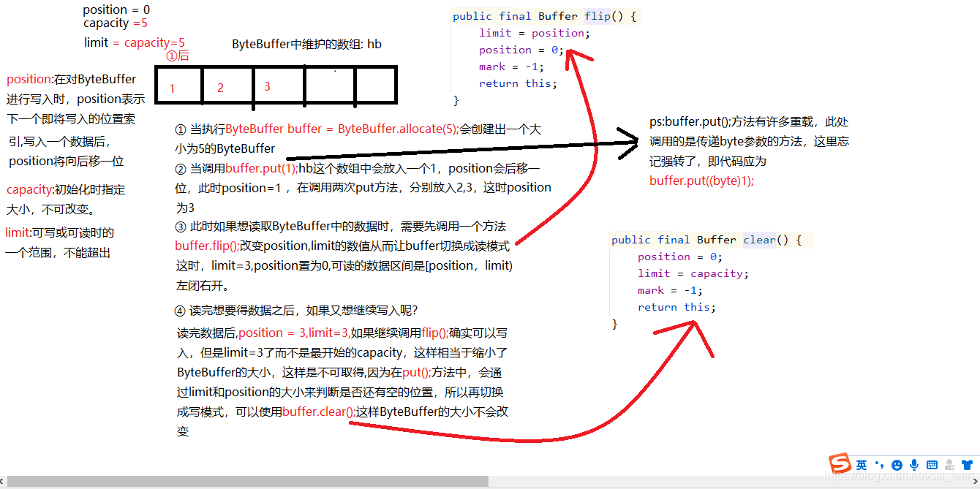Toggle punctuation width on Sogou toolbar
This screenshot has width=980, height=489.
click(878, 465)
